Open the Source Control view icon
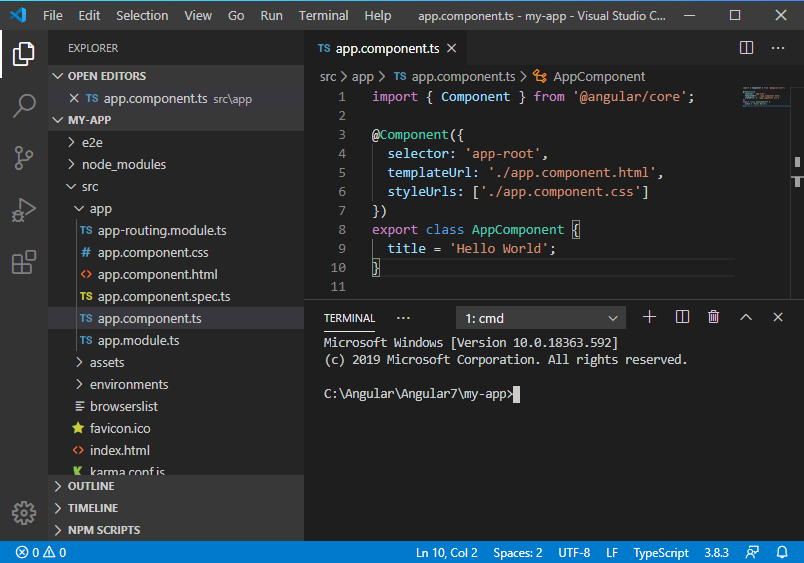This screenshot has width=804, height=563. click(x=24, y=158)
